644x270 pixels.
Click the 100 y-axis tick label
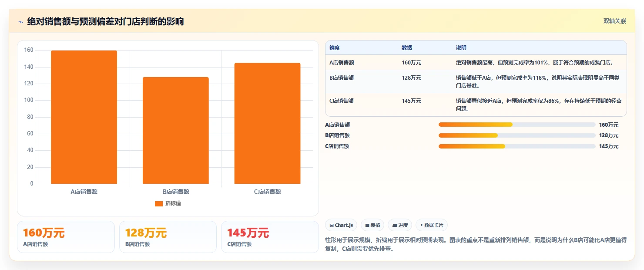point(29,100)
